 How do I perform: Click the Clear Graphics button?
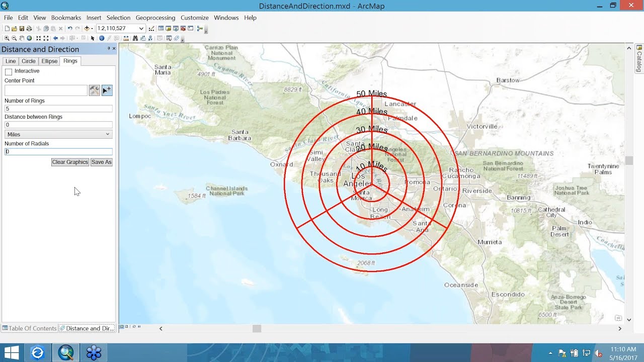70,162
